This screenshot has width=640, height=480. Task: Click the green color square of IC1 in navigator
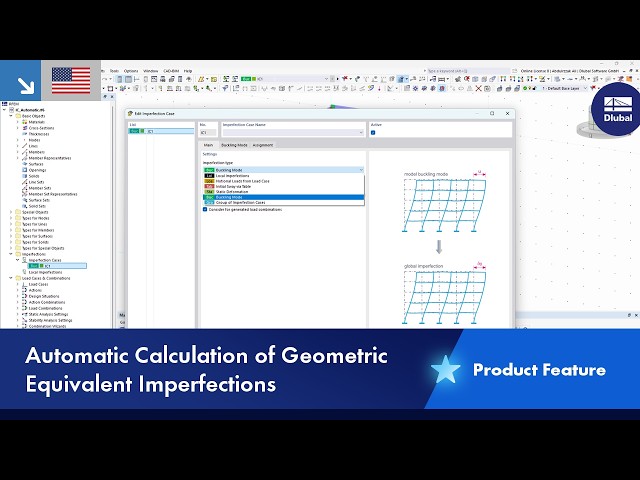[x=41, y=266]
